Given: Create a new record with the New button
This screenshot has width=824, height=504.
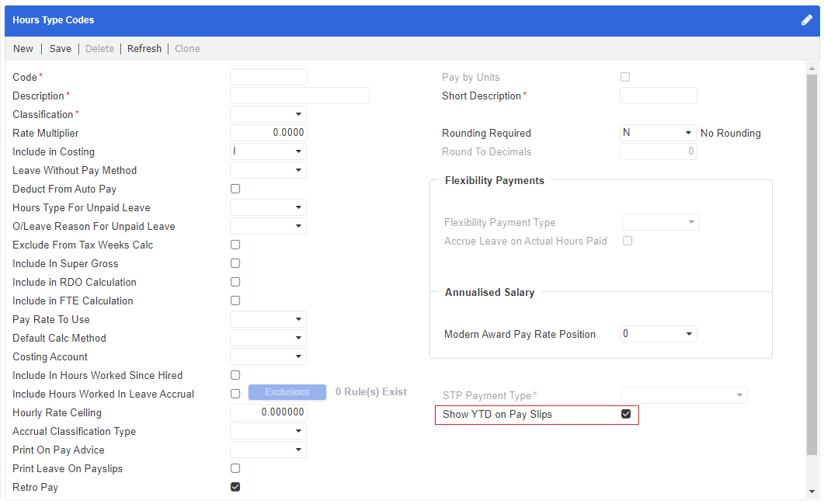Looking at the screenshot, I should 23,48.
